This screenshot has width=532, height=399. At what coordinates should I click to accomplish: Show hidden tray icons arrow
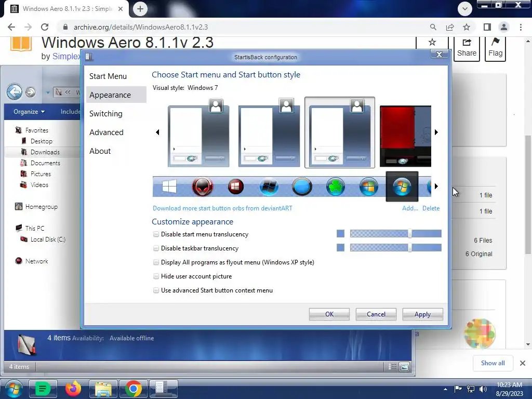(445, 389)
